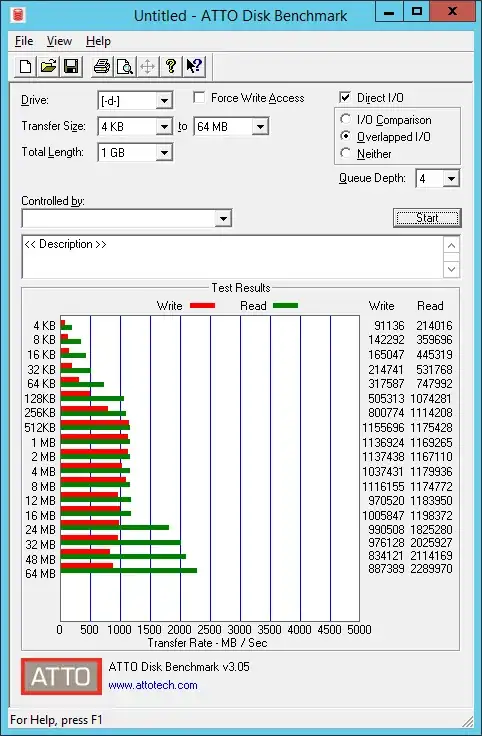Print results using the printer icon

tap(102, 67)
